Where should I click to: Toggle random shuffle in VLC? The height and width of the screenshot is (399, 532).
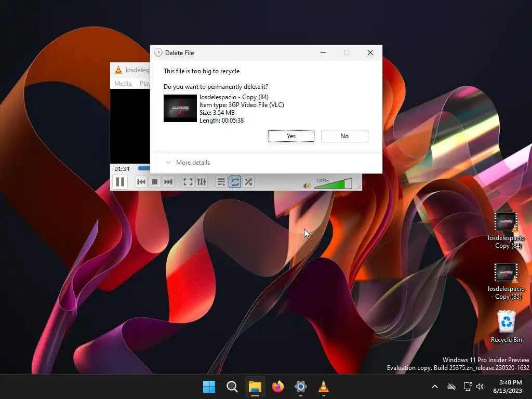[248, 182]
